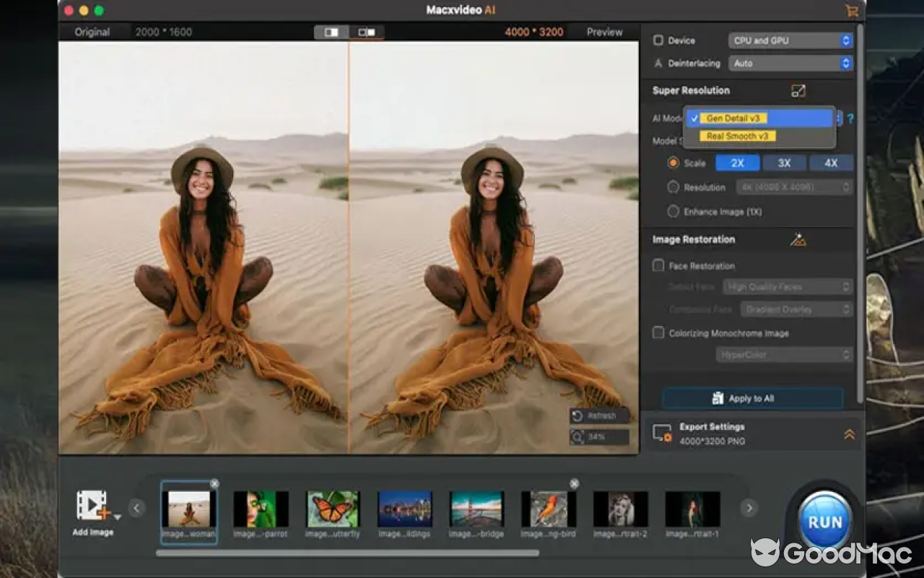Enable Colorizing Monochrome Image checkbox
This screenshot has width=924, height=578.
[658, 333]
